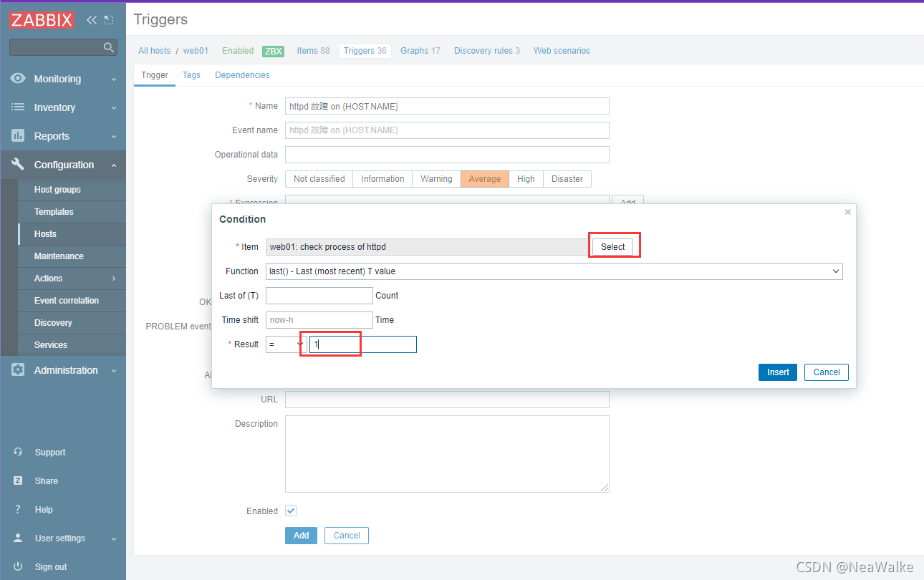This screenshot has width=924, height=580.
Task: Click the User settings person icon
Action: (18, 538)
